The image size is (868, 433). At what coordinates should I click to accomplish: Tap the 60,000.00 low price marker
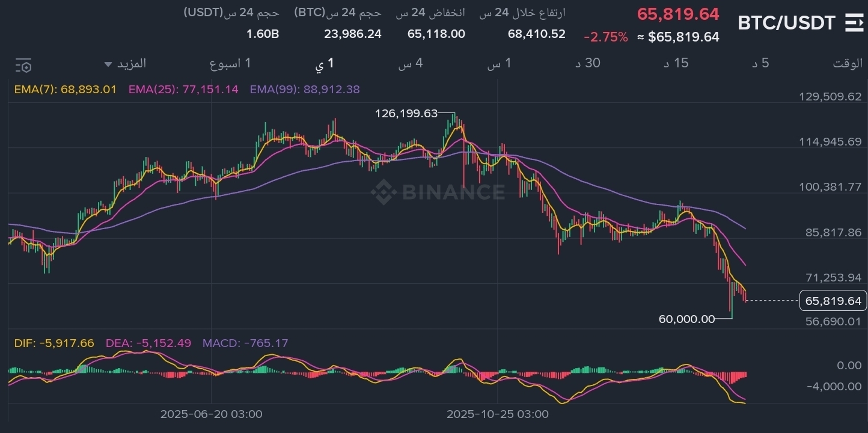coord(686,319)
